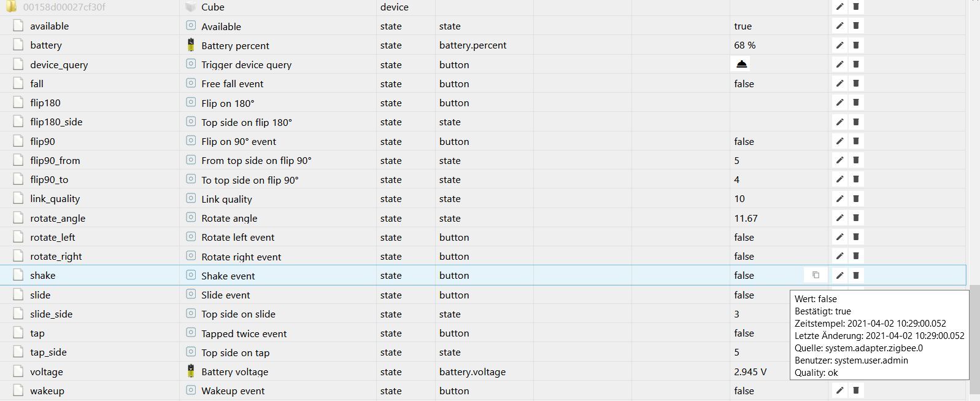The image size is (980, 401).
Task: Click the available value true
Action: pos(743,26)
